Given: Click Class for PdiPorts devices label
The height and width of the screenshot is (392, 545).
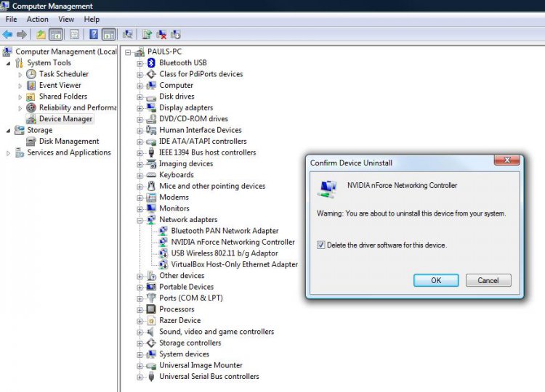Looking at the screenshot, I should point(201,74).
